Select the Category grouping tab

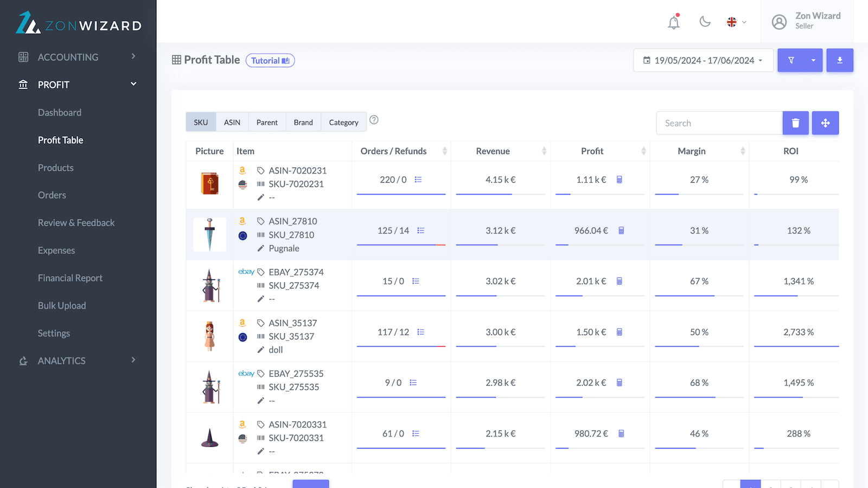tap(343, 123)
